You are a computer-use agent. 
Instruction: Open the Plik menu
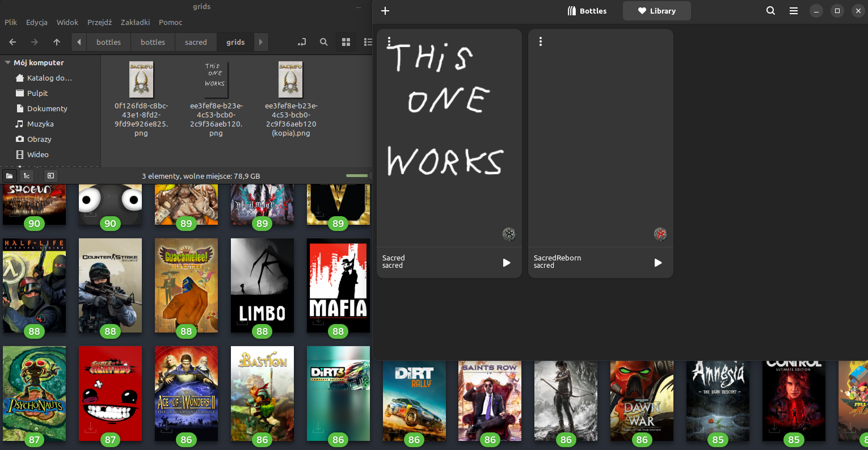point(11,22)
